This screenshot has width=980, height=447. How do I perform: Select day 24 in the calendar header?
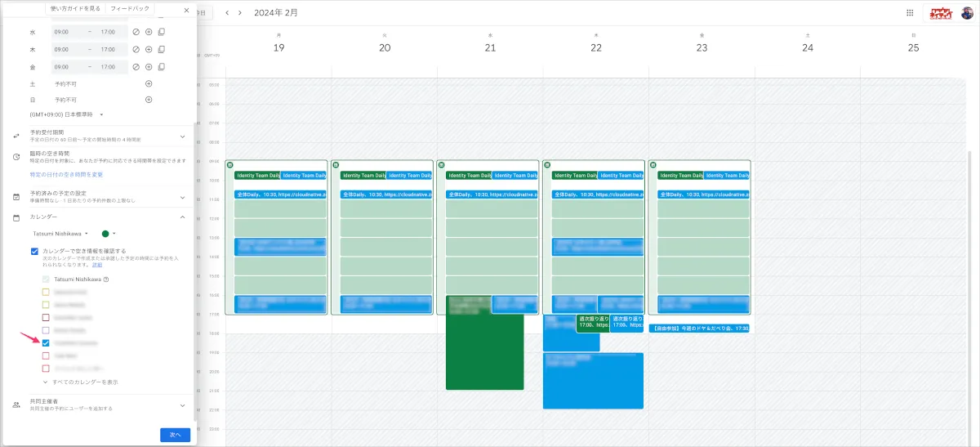808,48
